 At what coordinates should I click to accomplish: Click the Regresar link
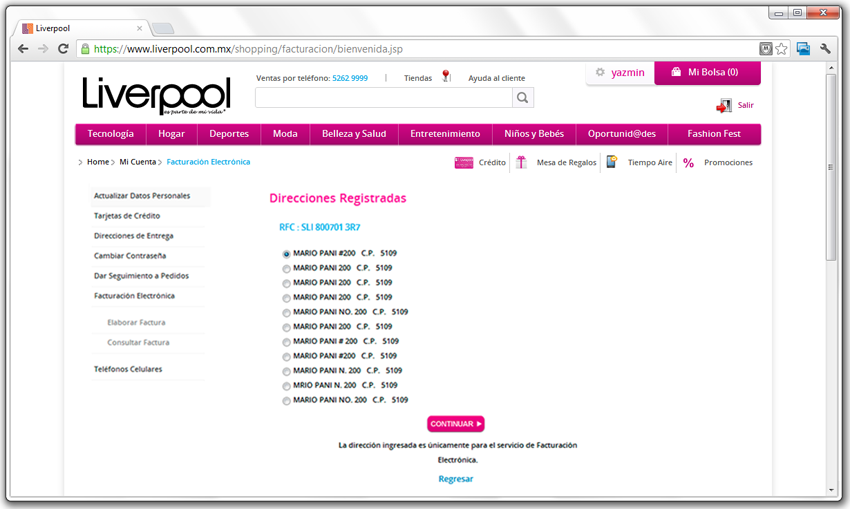coord(456,479)
